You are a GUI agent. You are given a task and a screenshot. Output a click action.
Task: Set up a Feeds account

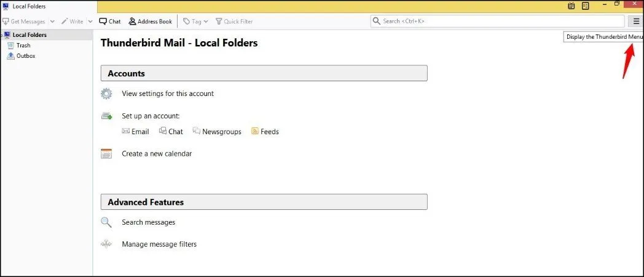click(265, 132)
